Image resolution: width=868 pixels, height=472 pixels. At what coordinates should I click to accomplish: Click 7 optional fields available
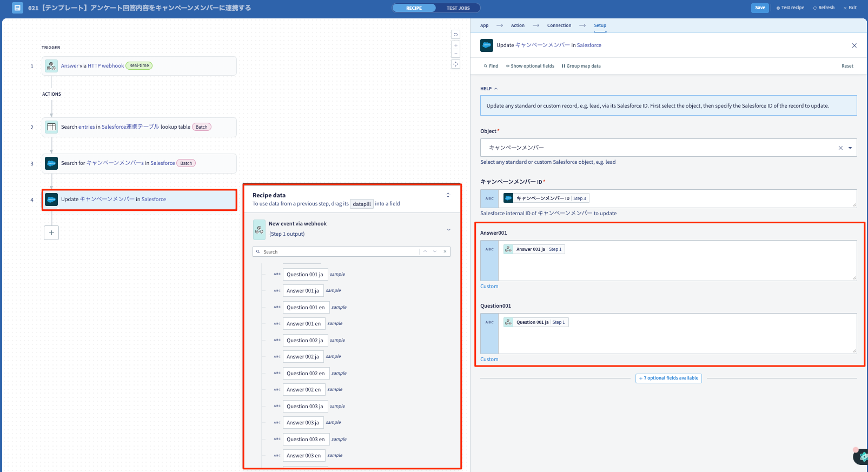click(668, 378)
